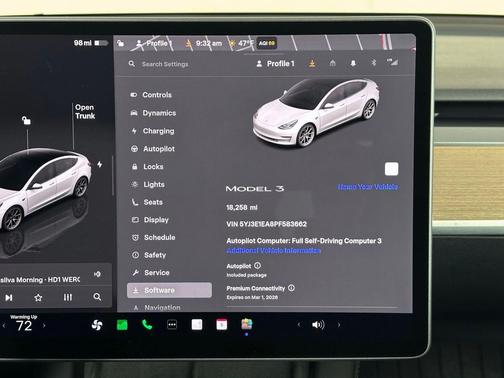Image resolution: width=504 pixels, height=378 pixels.
Task: Tap the silva Morning HD1 station title
Action: 40,280
